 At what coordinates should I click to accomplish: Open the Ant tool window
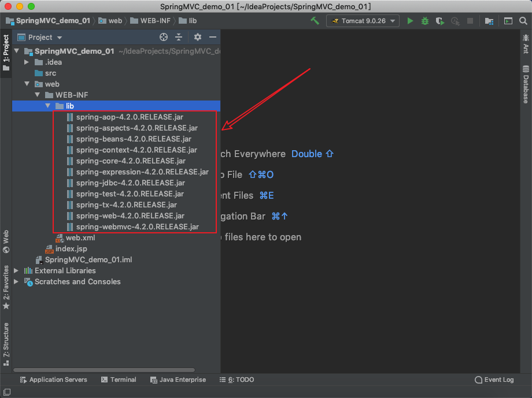(x=526, y=44)
